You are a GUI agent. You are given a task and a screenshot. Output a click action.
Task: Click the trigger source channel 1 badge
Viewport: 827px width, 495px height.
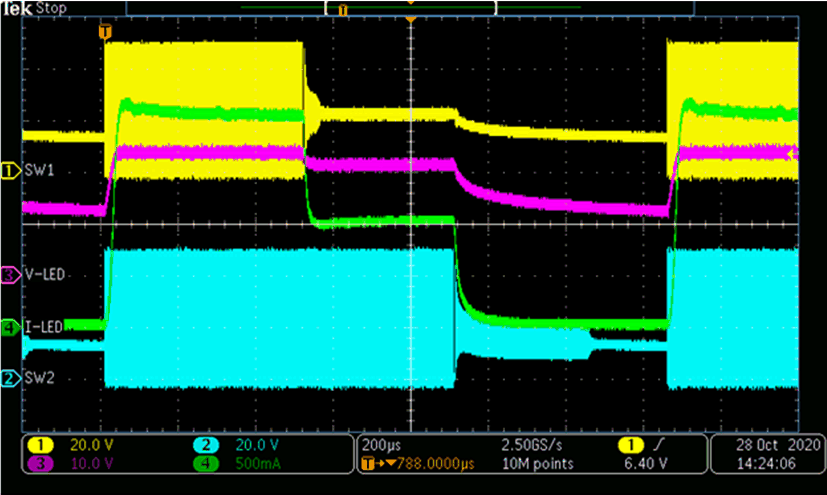click(x=630, y=445)
